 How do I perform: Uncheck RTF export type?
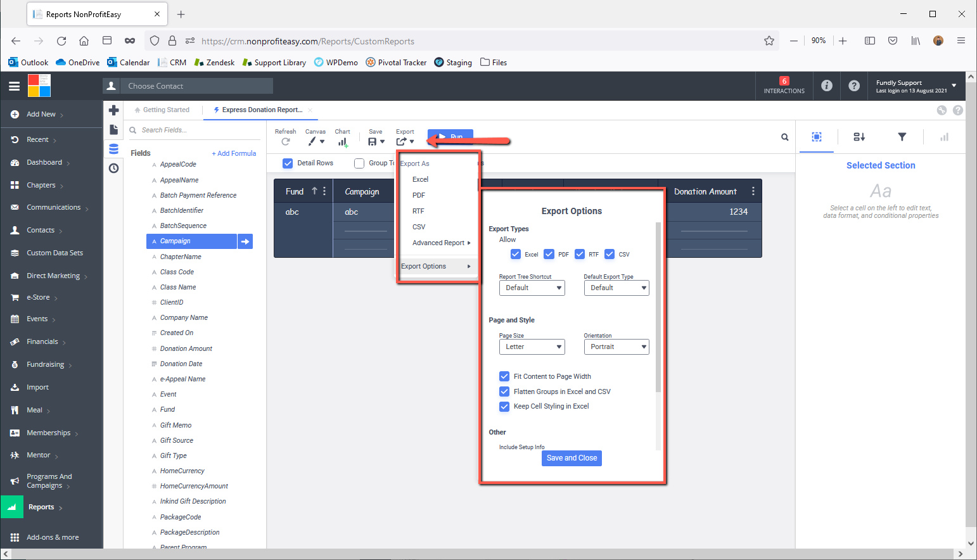tap(580, 254)
